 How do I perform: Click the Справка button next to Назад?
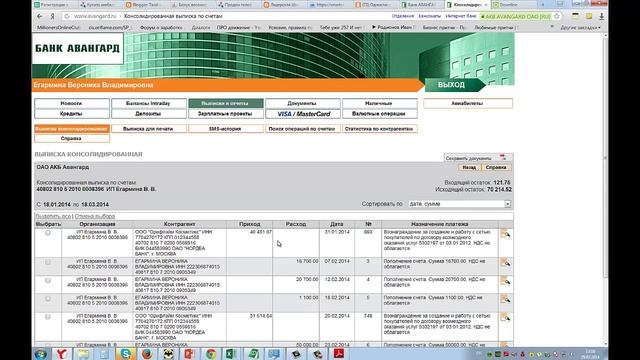click(496, 167)
